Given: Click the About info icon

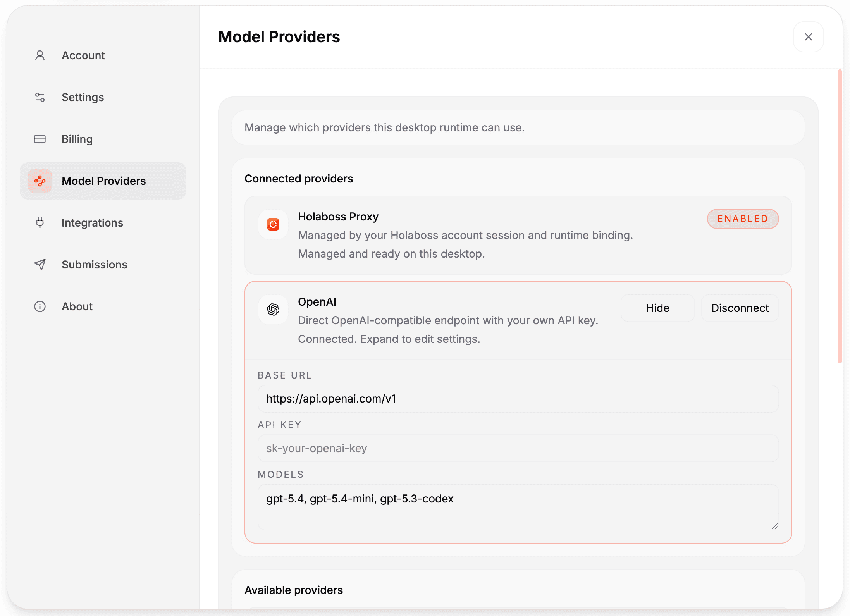Looking at the screenshot, I should pos(40,306).
